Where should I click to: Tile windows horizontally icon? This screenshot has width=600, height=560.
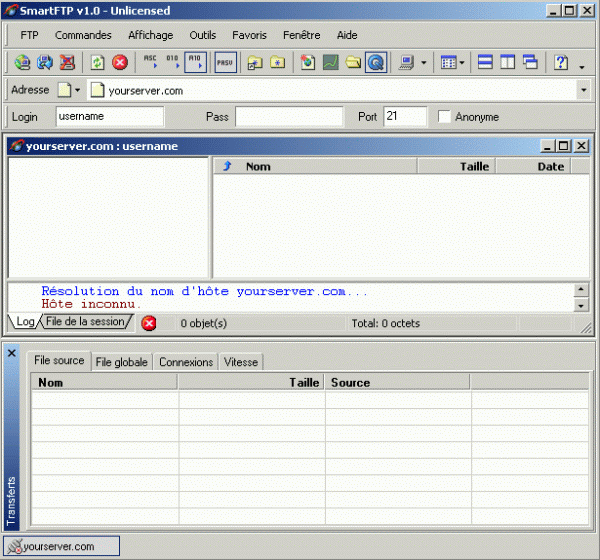click(485, 62)
